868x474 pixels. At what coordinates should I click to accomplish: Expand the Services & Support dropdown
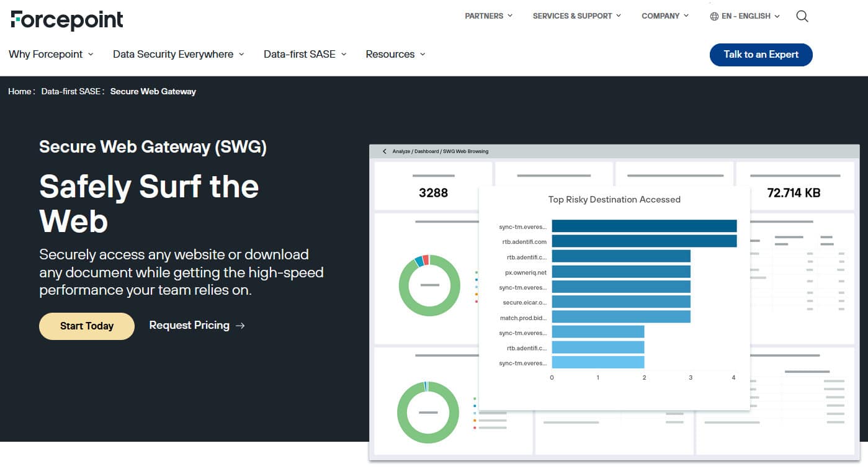pyautogui.click(x=577, y=16)
